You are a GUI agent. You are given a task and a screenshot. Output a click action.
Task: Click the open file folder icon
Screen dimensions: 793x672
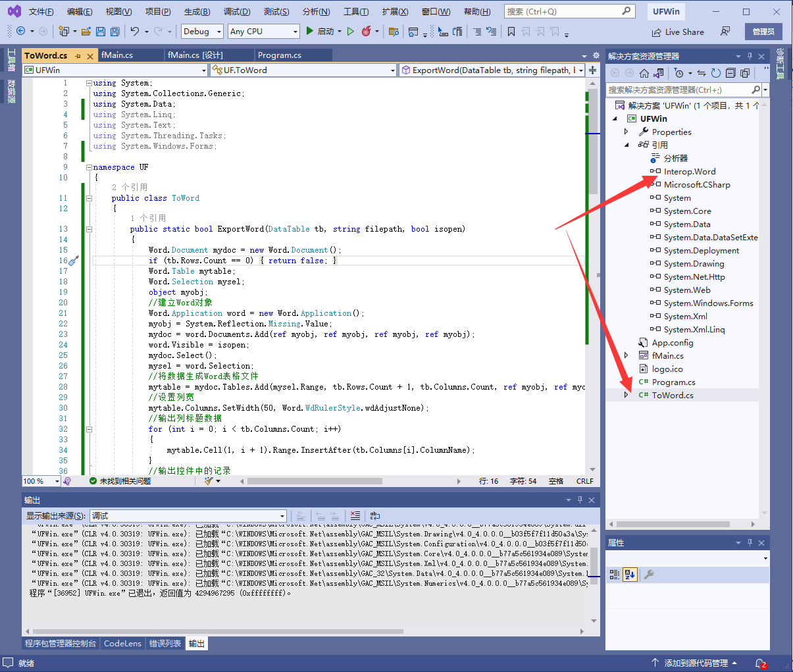click(x=86, y=32)
